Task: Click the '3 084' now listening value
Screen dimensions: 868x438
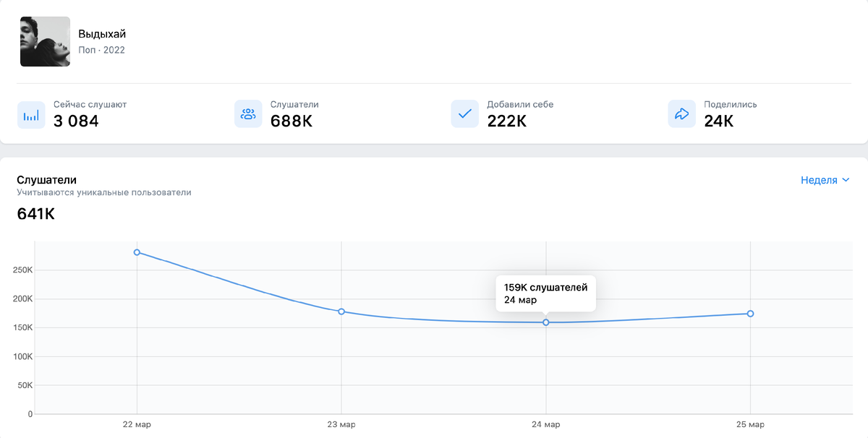Action: [76, 121]
